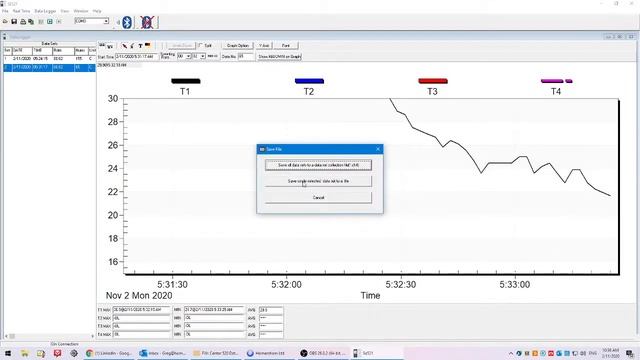The width and height of the screenshot is (640, 360).
Task: Click the system clock in taskbar
Action: (x=610, y=353)
